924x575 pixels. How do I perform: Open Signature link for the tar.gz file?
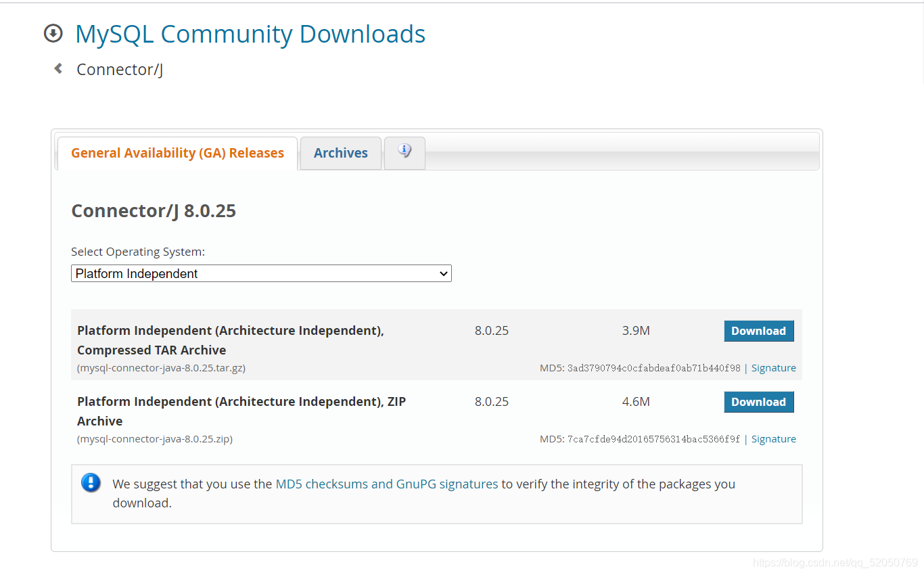pos(774,368)
